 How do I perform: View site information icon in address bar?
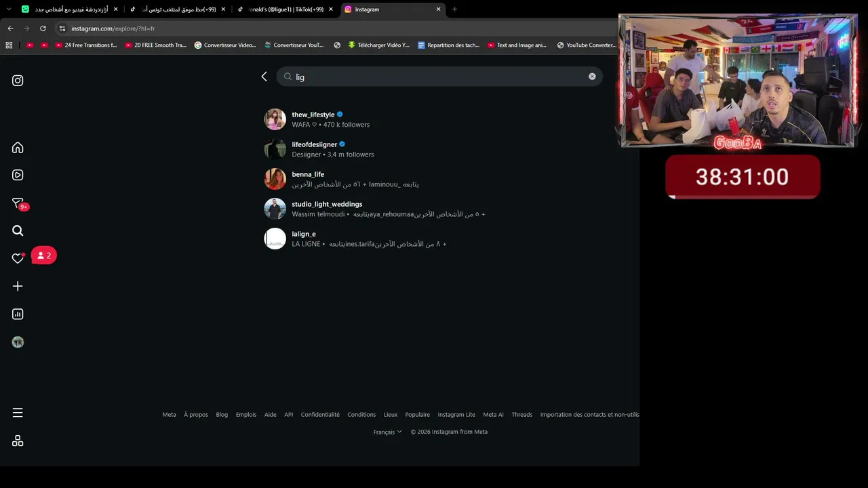click(62, 28)
